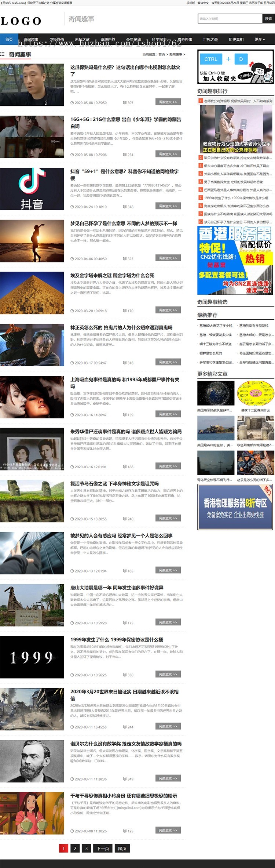Click the red rank 1 badge in 奇闻趣事排行
This screenshot has height=868, width=275.
point(201,101)
